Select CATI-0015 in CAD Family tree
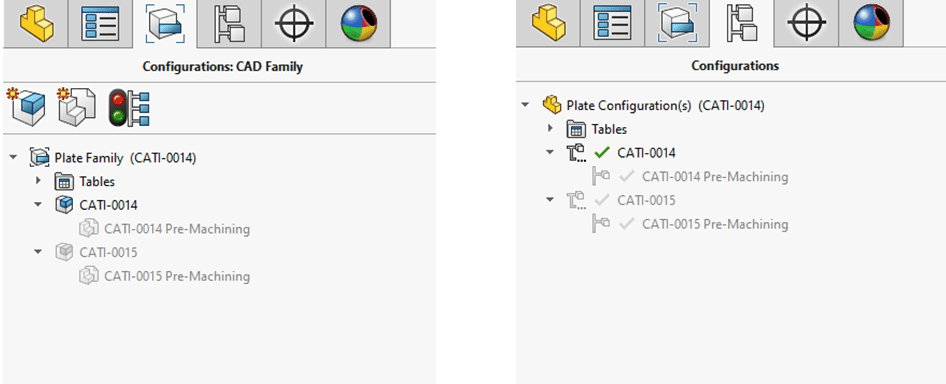 [x=109, y=252]
